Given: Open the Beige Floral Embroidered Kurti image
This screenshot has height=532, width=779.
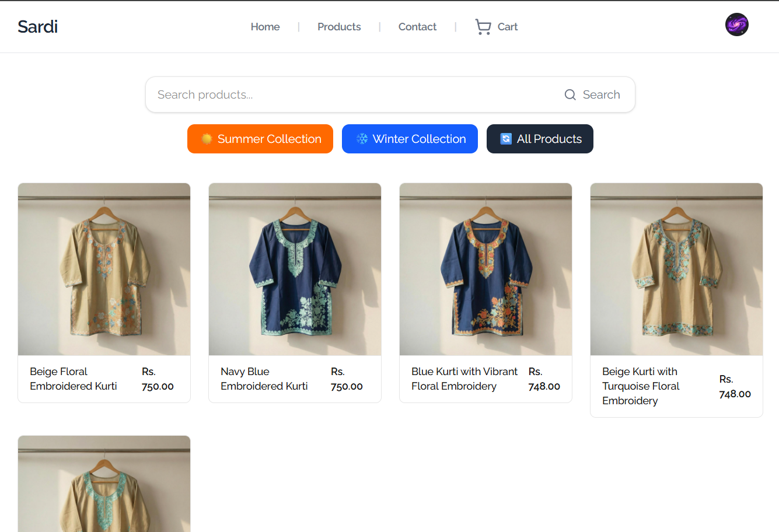Looking at the screenshot, I should pos(104,269).
